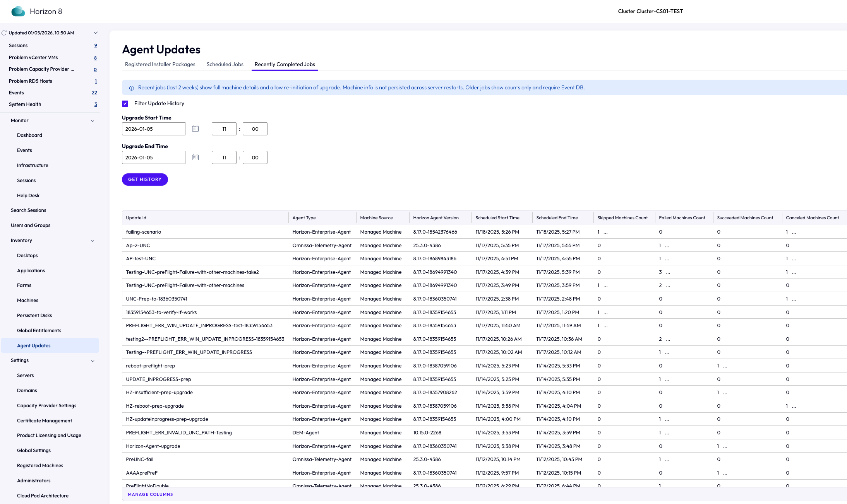Open the Upgrade End Time calendar picker
Viewport: 847px width, 504px height.
[195, 157]
